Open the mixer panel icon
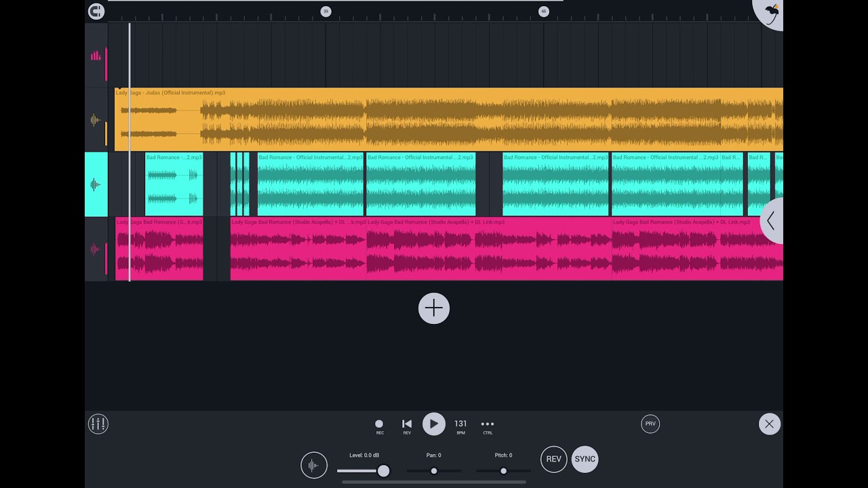868x488 pixels. [98, 424]
